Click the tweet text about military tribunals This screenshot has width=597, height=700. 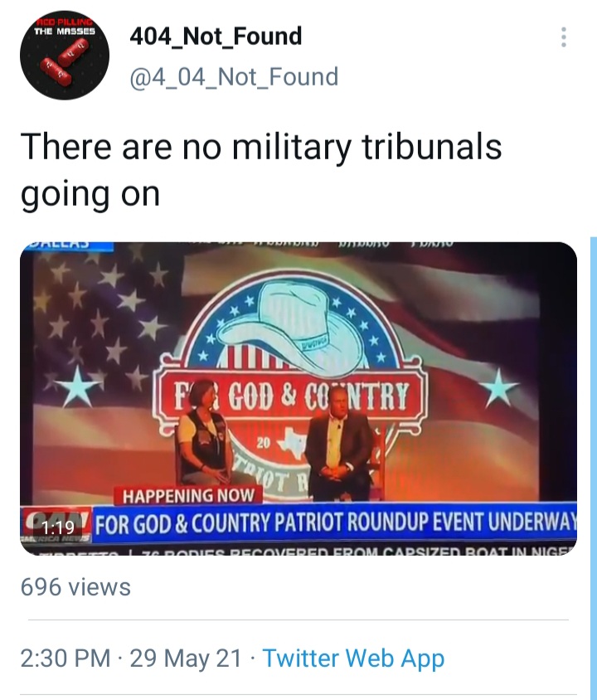261,170
